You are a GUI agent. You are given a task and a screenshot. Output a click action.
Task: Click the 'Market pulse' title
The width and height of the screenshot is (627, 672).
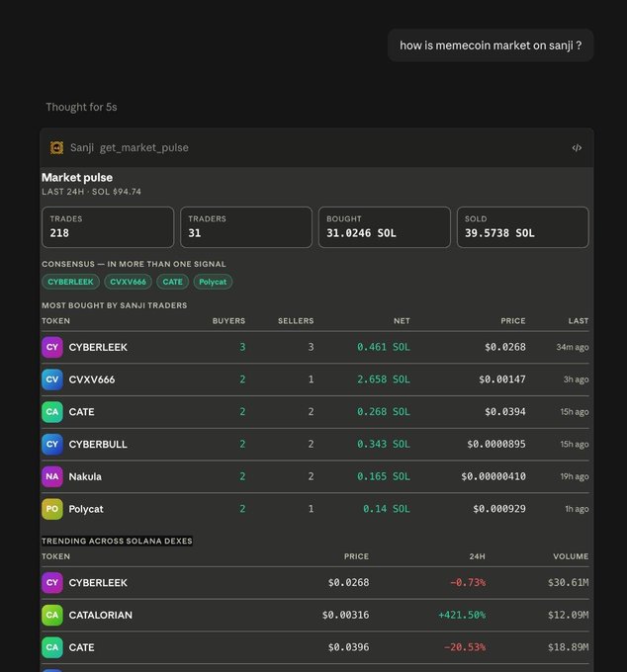(x=77, y=178)
